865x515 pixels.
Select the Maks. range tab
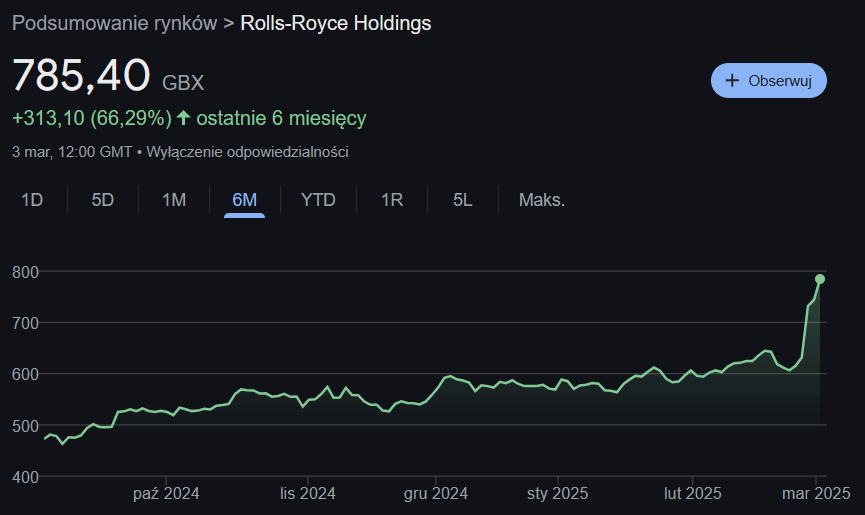(x=541, y=200)
